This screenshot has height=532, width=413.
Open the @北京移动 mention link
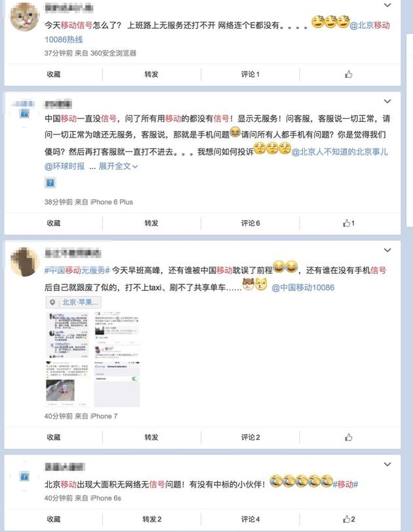[370, 25]
